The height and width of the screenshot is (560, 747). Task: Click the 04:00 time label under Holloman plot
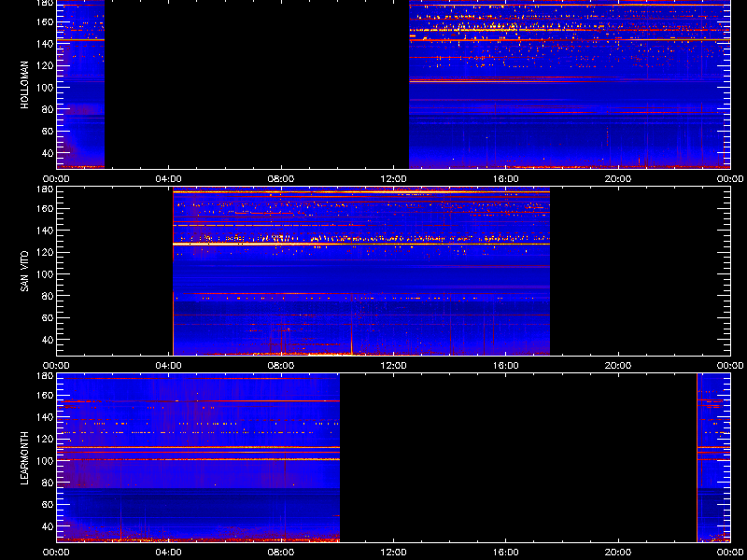pyautogui.click(x=169, y=179)
